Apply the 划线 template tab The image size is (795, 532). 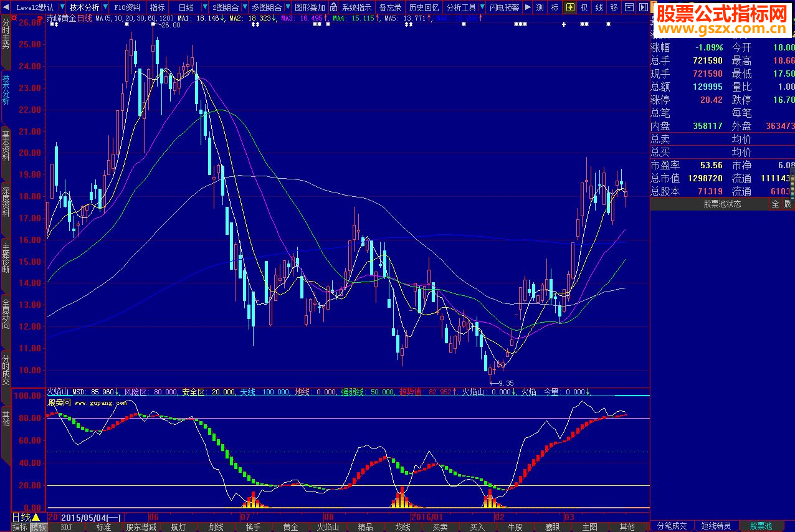coord(216,527)
